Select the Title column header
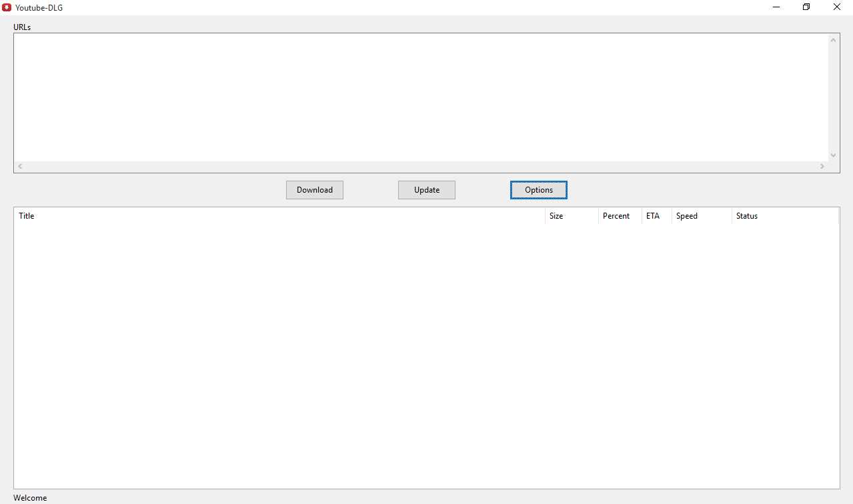The width and height of the screenshot is (853, 504). tap(27, 215)
